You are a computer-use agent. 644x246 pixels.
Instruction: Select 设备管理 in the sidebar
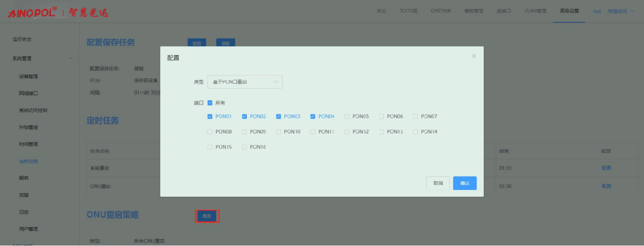(x=29, y=76)
